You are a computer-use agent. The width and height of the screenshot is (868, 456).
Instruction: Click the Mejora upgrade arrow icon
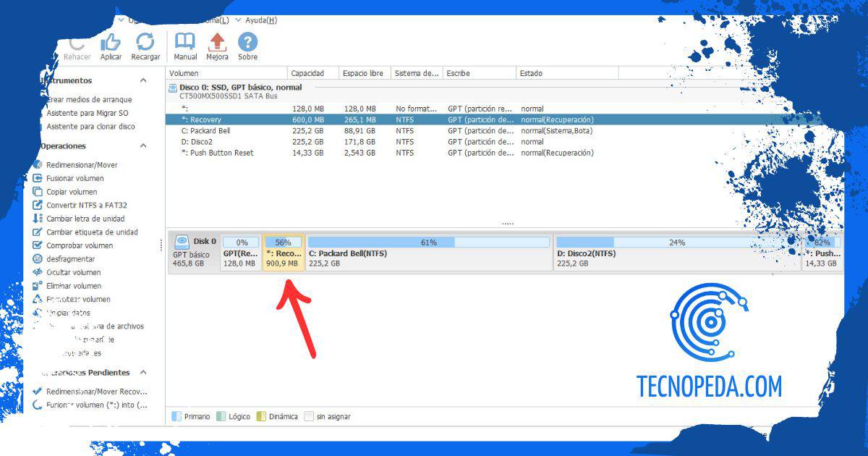[217, 41]
